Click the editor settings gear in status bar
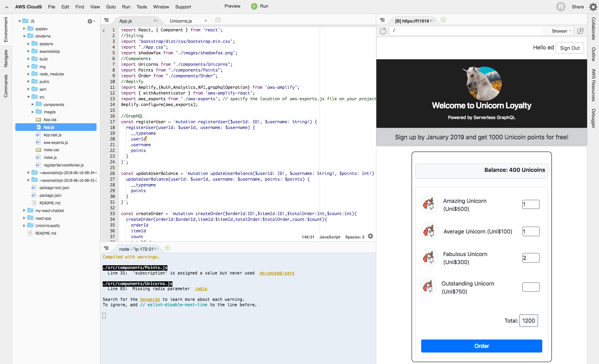Viewport: 599px width, 364px height. (x=371, y=237)
